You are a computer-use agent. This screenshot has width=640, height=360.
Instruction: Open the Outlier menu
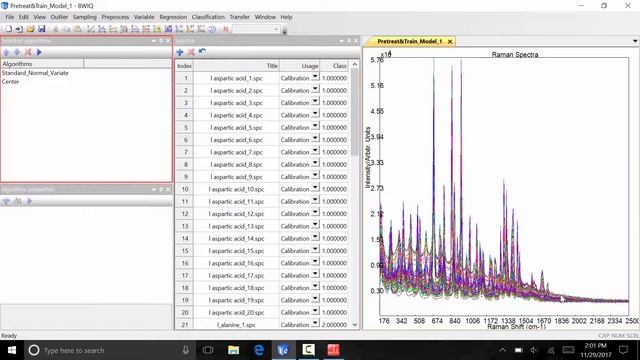tap(59, 17)
